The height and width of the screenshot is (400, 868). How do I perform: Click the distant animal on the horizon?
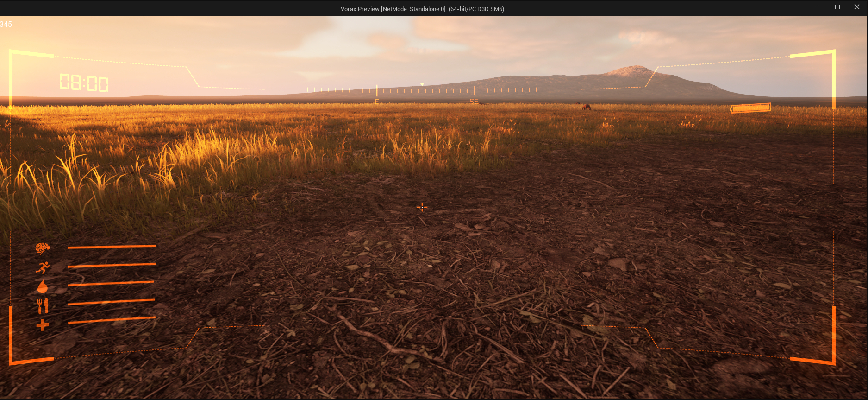click(587, 107)
